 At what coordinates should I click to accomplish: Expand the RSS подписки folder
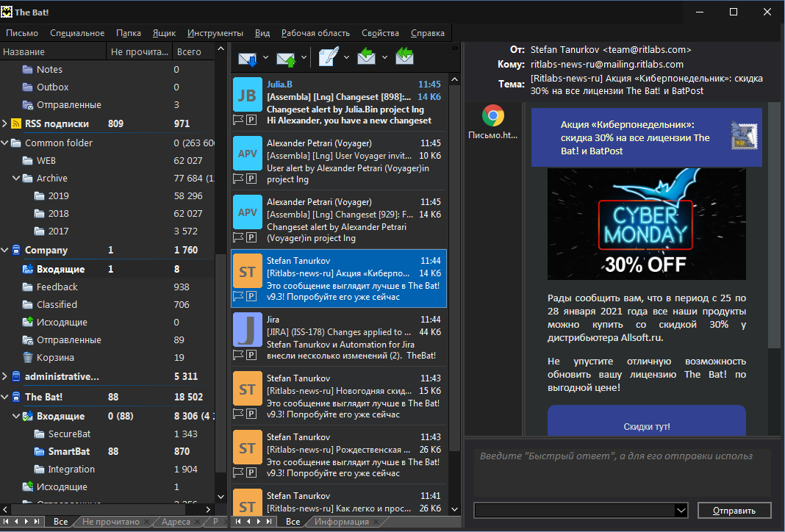4,123
